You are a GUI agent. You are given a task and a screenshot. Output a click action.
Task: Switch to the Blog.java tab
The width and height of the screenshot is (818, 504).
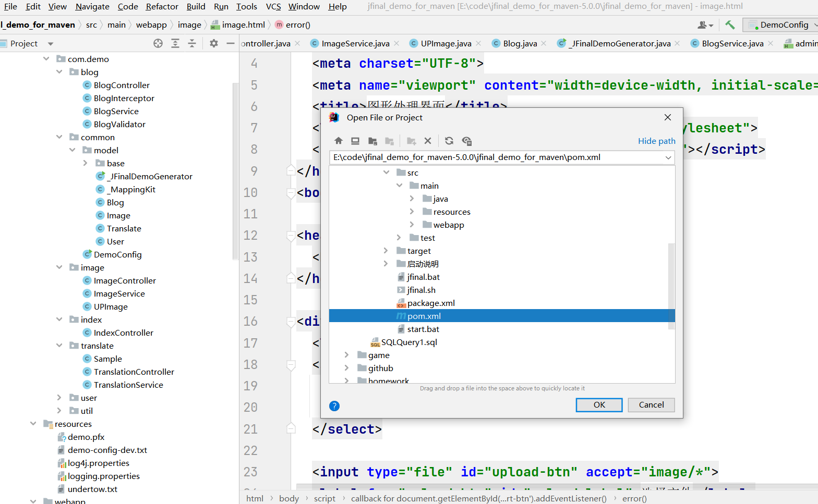520,43
